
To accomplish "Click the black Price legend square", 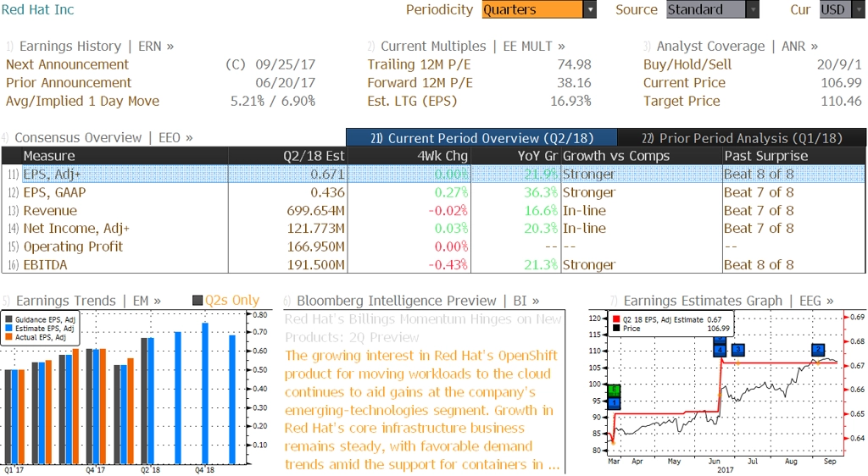I will point(616,329).
